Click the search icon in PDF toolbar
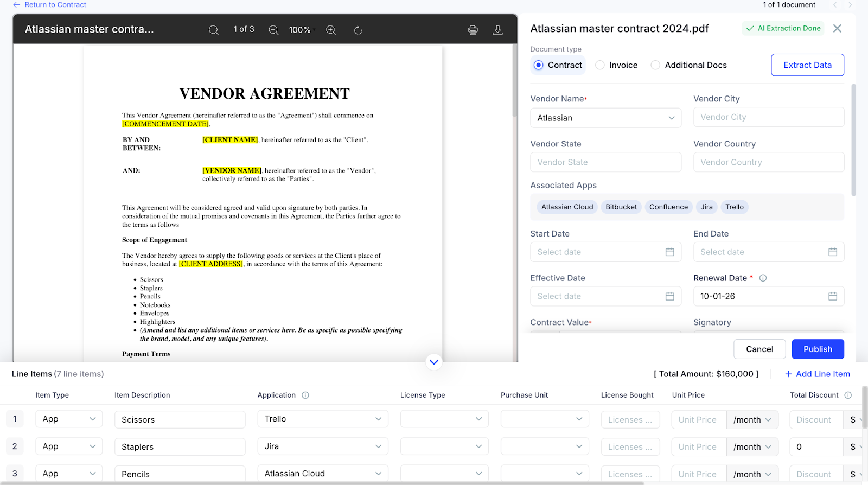 click(214, 30)
